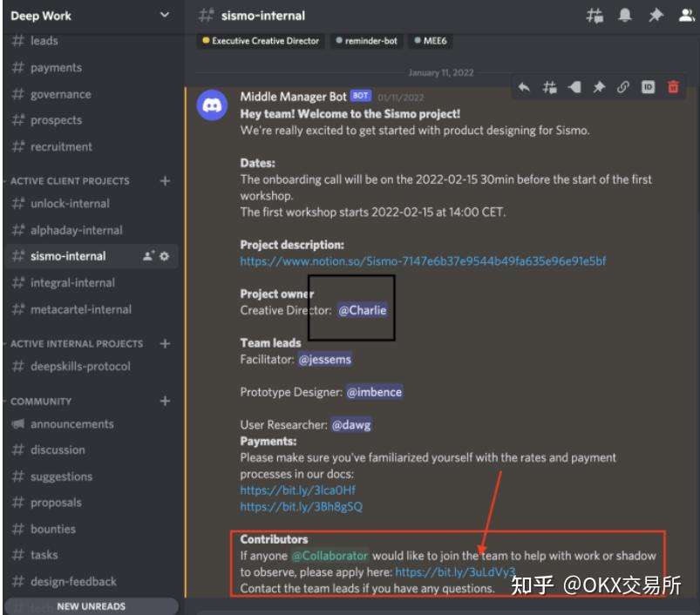Click the @Charlie mention
The height and width of the screenshot is (615, 700).
pos(363,310)
